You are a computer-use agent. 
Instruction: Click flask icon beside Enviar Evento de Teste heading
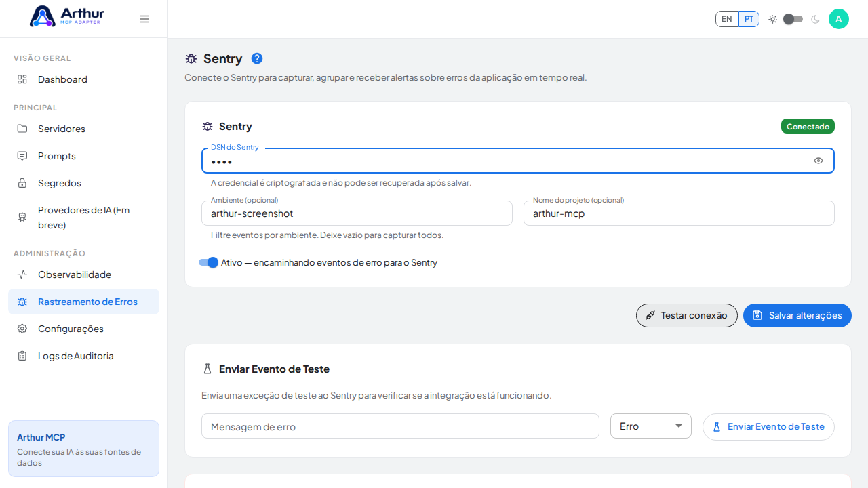tap(208, 369)
